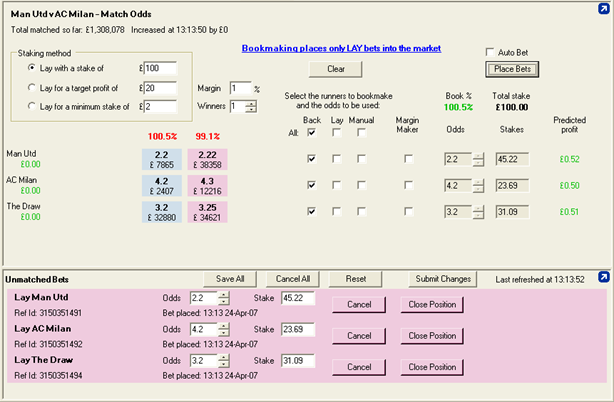Click the Place Bets button
This screenshot has height=402, width=614.
512,69
